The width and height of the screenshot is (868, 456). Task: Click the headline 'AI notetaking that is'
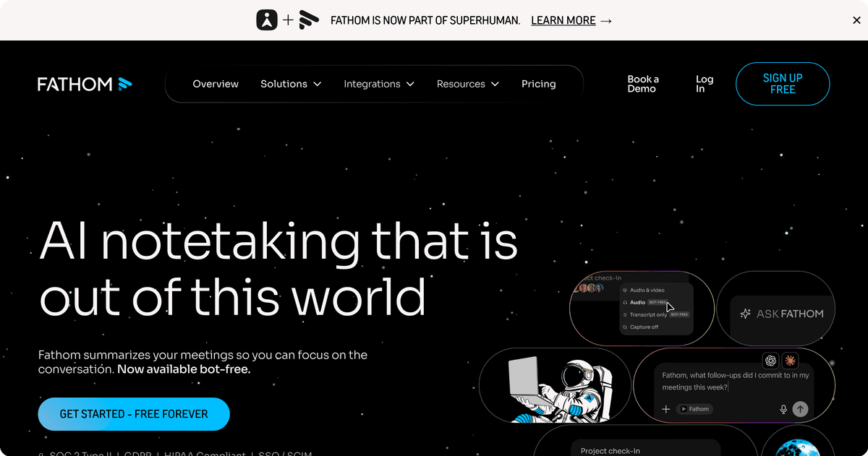tap(278, 241)
